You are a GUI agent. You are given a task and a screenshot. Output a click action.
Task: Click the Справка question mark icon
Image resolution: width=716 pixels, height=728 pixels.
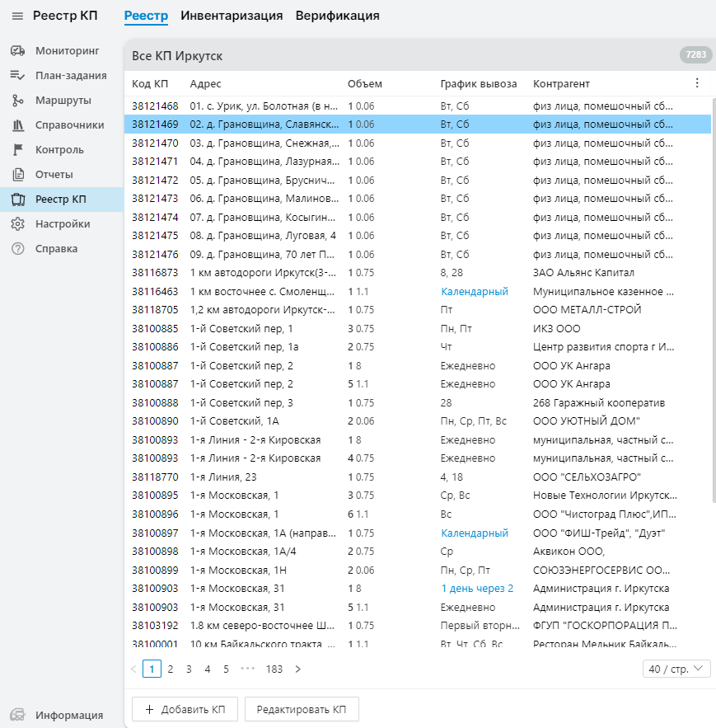18,249
